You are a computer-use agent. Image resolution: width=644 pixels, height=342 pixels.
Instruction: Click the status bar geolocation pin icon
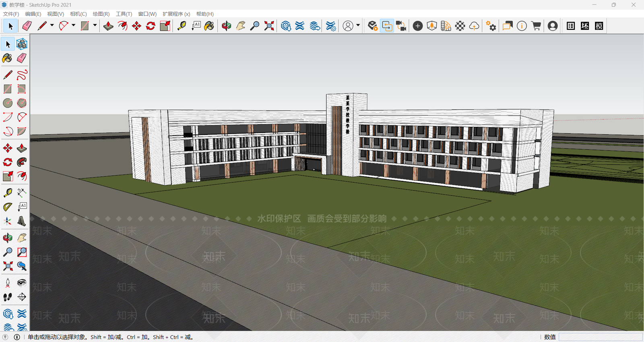[5, 337]
